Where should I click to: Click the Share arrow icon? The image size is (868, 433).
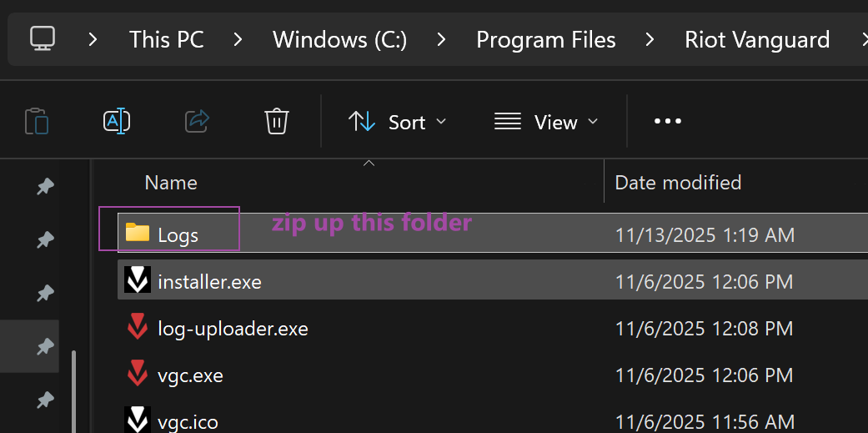point(197,122)
